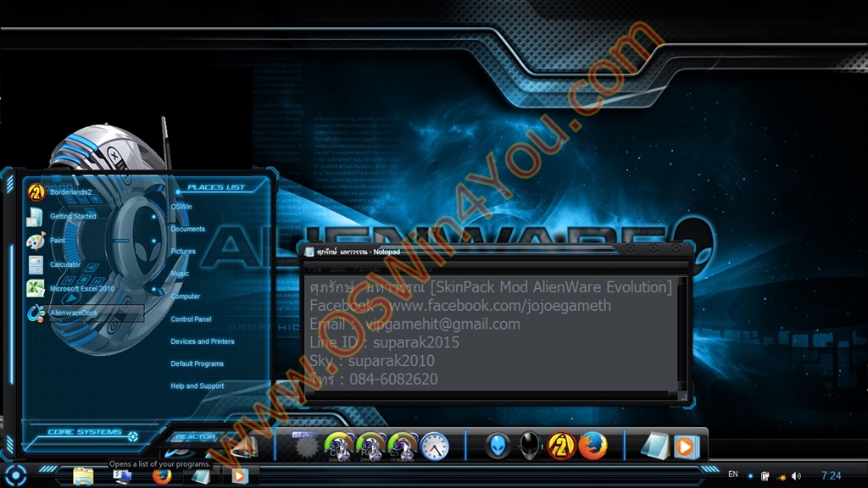Launch the orange play media icon in the dock
Image resolution: width=868 pixels, height=488 pixels.
click(686, 446)
